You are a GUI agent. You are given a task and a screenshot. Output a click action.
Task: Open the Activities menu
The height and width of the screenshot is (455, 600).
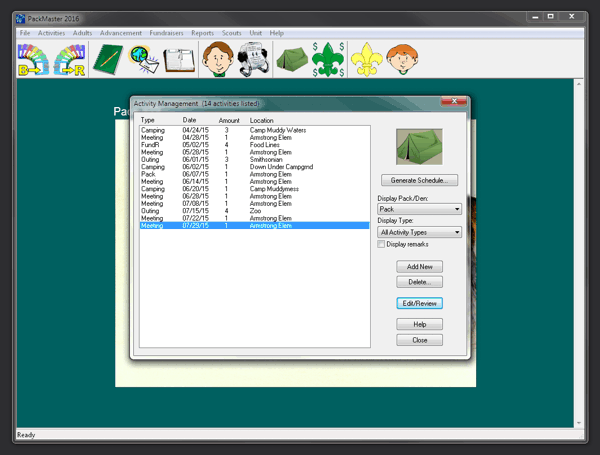coord(51,33)
